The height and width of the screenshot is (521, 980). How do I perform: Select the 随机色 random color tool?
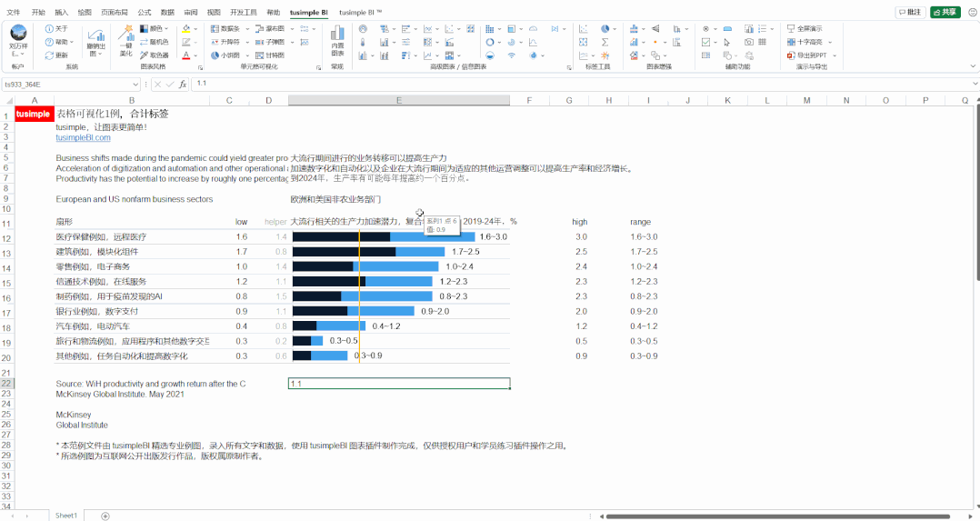pos(155,42)
